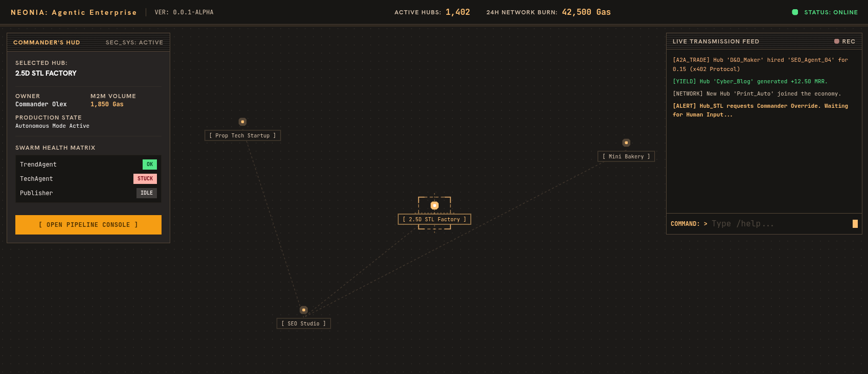Click the glowing 2.5D STL Factory node
This screenshot has height=374, width=868.
pos(435,205)
